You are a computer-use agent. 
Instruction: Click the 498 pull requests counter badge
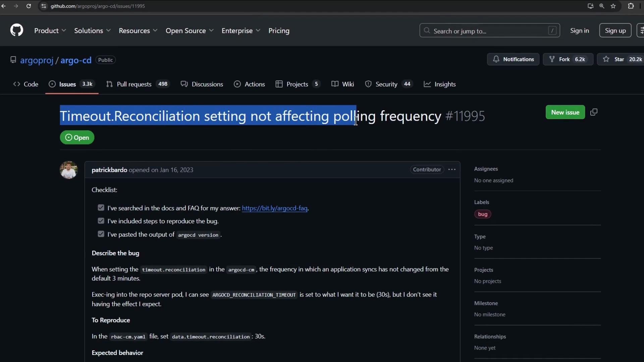click(163, 84)
